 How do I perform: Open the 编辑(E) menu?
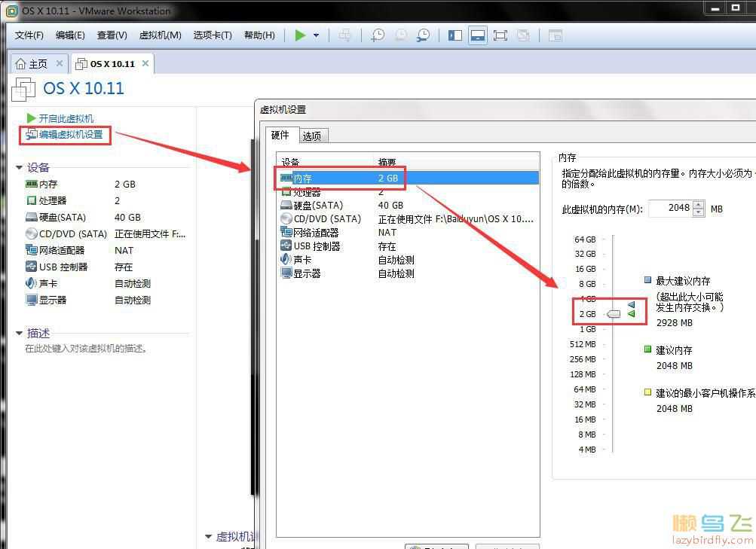click(x=70, y=35)
